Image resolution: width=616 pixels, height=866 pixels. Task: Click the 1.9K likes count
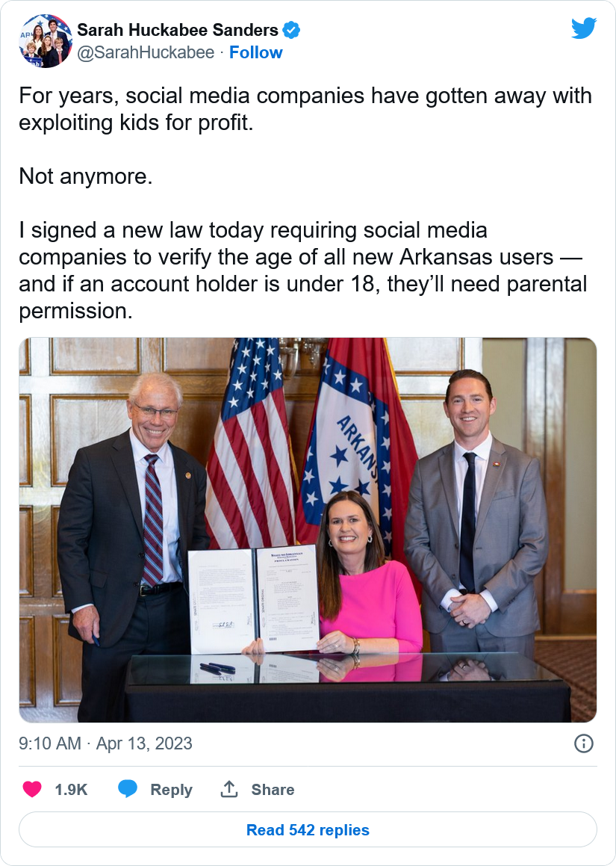[71, 790]
